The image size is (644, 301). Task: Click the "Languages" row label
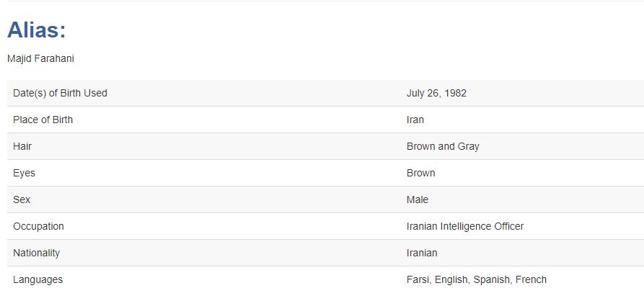coord(38,279)
